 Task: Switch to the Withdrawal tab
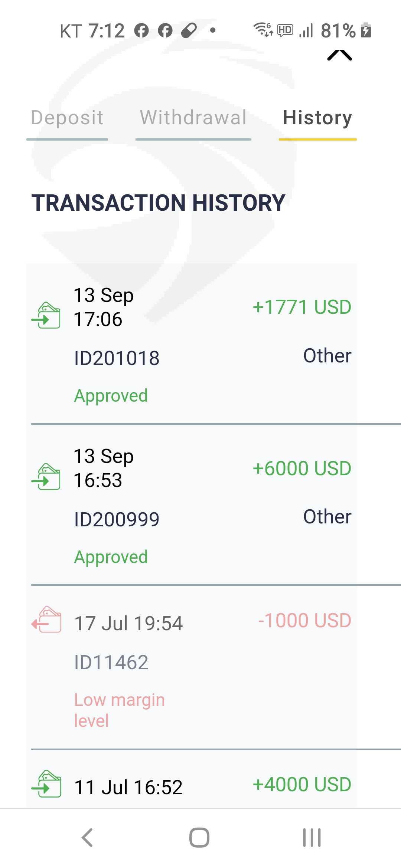[193, 118]
